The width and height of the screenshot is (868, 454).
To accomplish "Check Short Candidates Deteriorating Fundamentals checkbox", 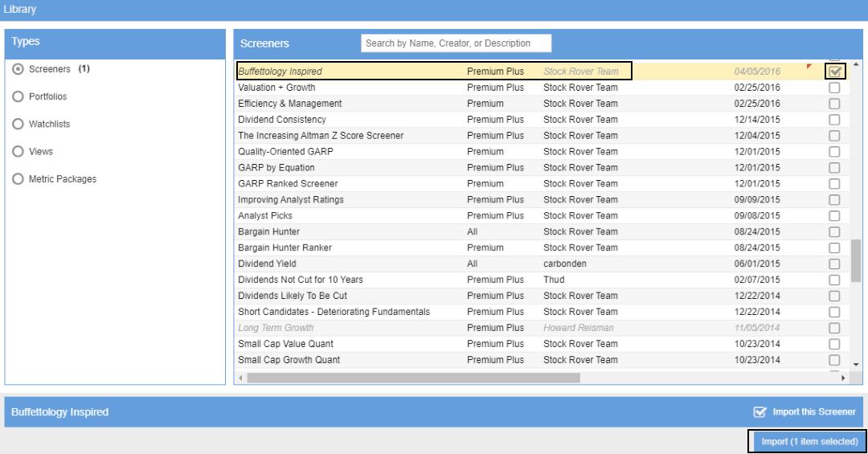I will pyautogui.click(x=834, y=313).
